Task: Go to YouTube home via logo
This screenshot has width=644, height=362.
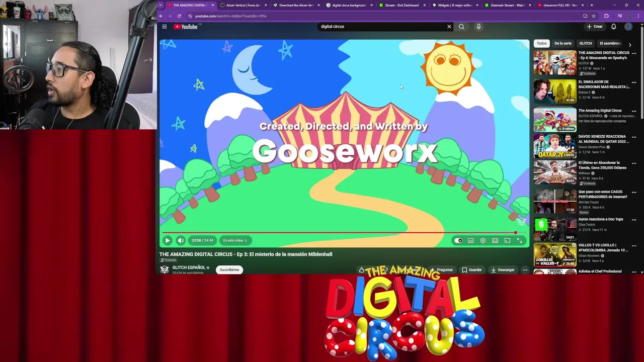Action: tap(186, 27)
